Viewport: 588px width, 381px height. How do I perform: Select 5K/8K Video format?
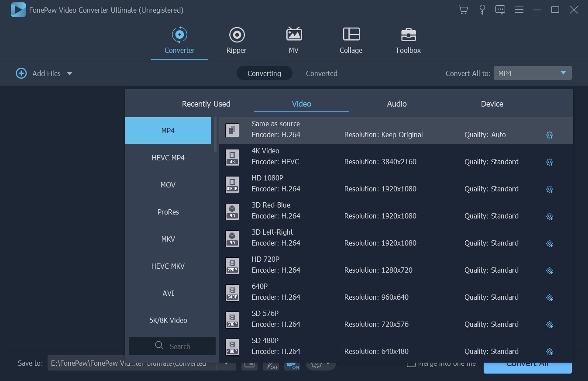click(x=168, y=320)
